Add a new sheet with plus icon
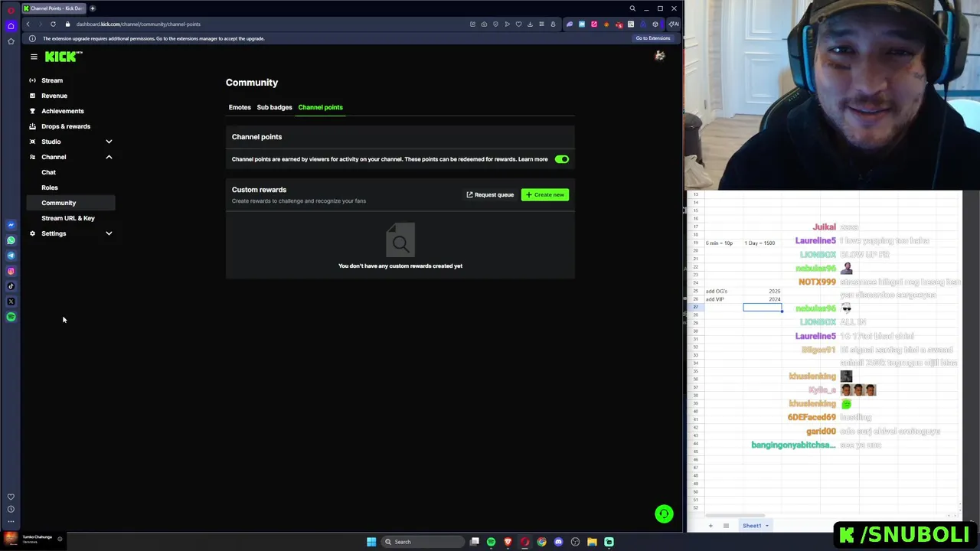 [710, 526]
